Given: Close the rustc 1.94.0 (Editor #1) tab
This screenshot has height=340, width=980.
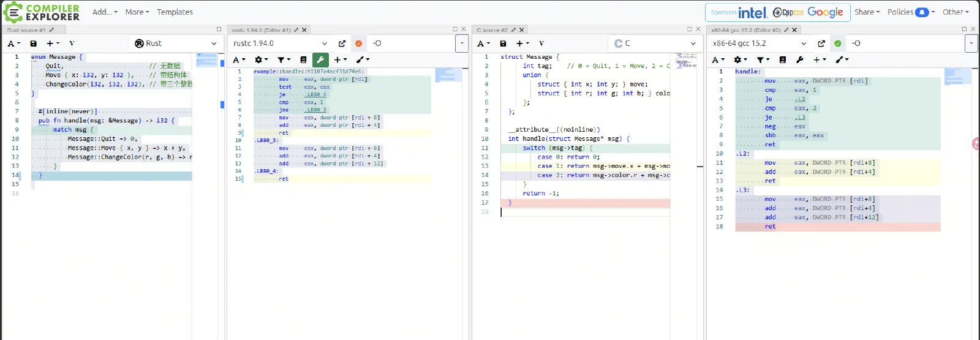Looking at the screenshot, I should click(304, 29).
